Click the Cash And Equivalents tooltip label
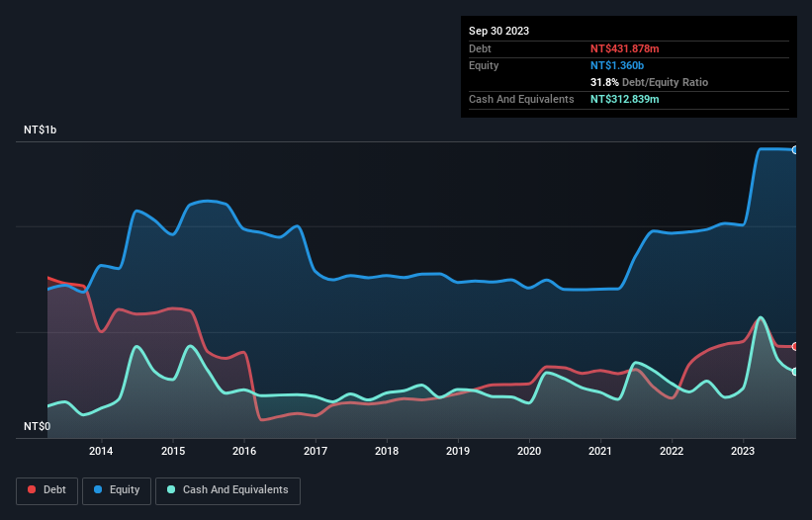This screenshot has width=812, height=520. pos(521,99)
